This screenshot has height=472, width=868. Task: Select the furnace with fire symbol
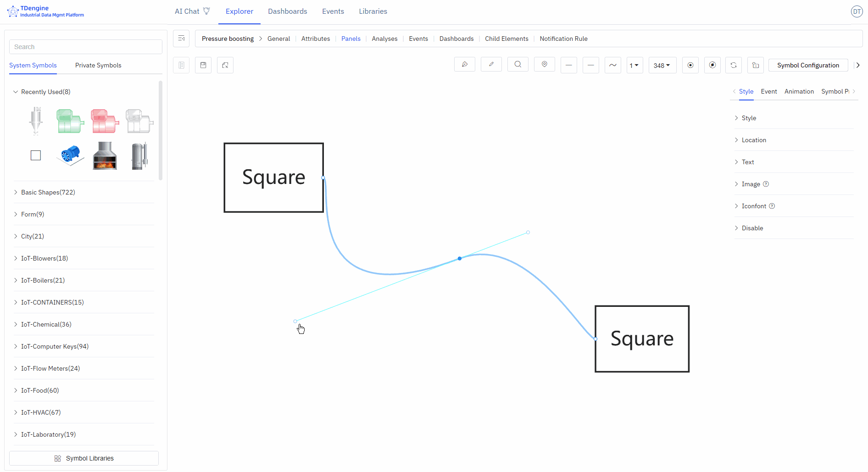(x=105, y=156)
